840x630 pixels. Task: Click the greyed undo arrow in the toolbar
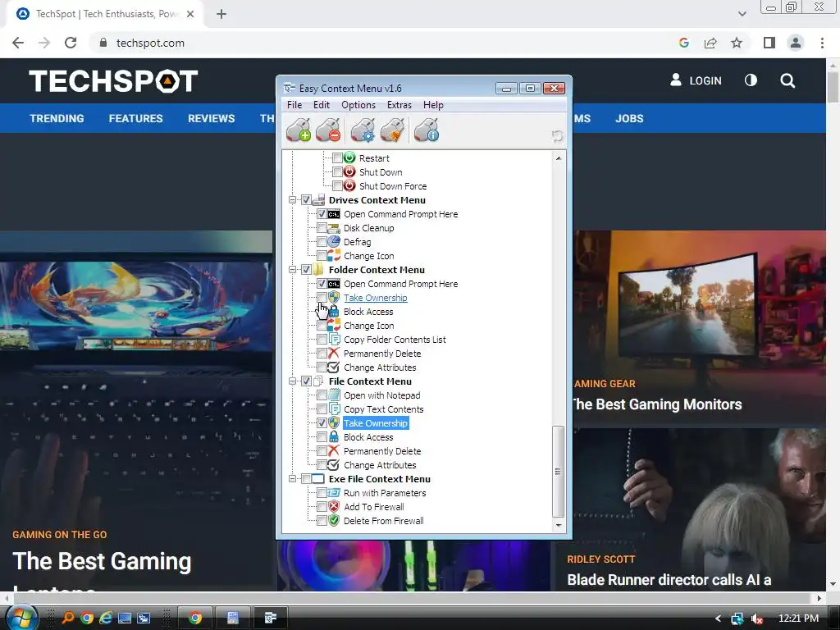(557, 136)
